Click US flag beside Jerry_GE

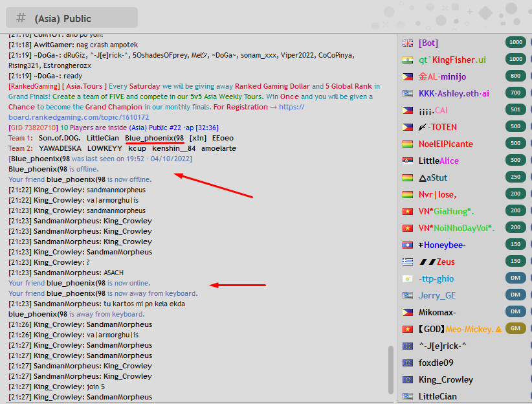(x=408, y=295)
